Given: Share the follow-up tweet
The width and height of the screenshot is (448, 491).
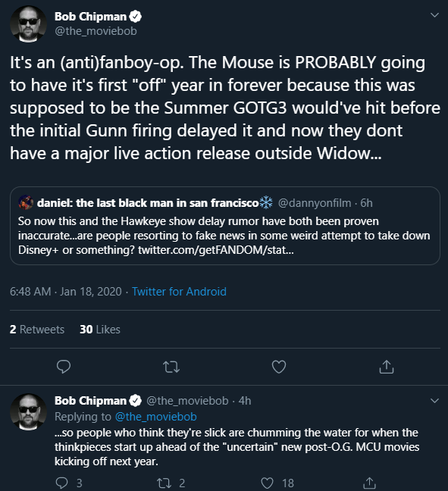Looking at the screenshot, I should click(x=369, y=483).
